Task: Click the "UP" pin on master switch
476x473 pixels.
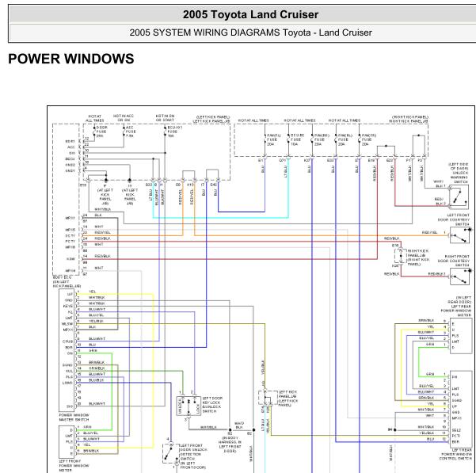Action: point(70,295)
